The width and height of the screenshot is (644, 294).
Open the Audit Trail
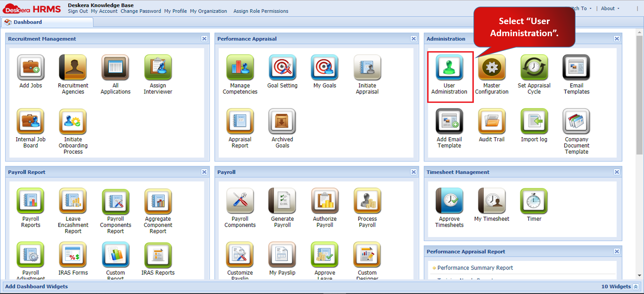(x=492, y=121)
